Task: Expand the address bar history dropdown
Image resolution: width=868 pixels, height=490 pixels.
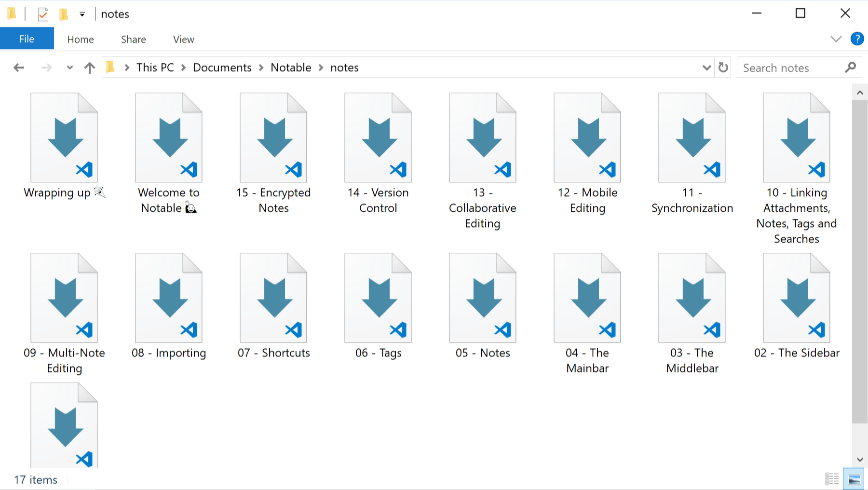Action: (x=706, y=68)
